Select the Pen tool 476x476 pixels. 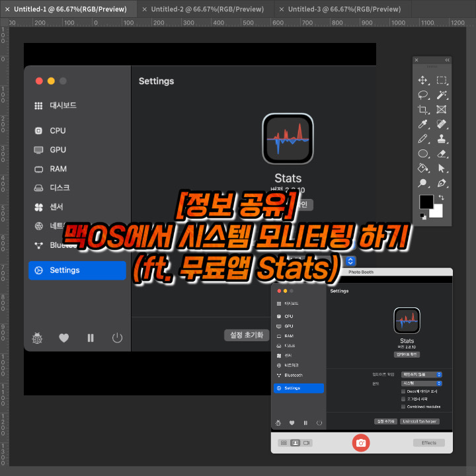(x=442, y=183)
